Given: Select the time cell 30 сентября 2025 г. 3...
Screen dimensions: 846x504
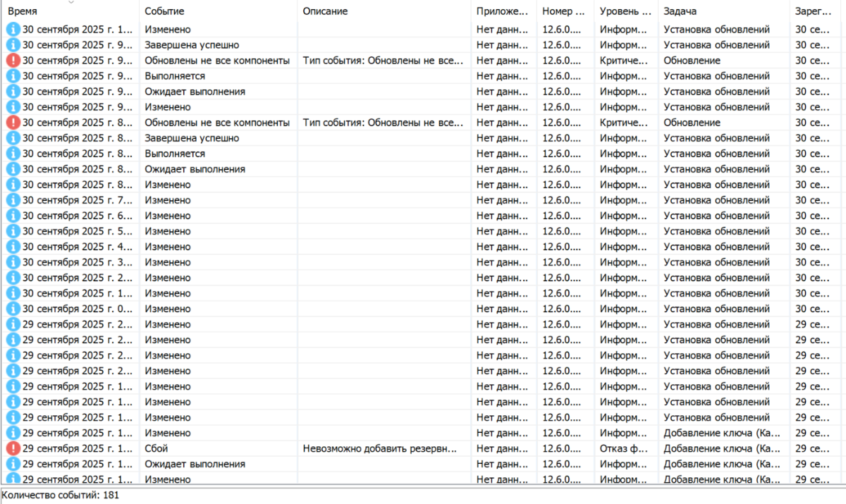Looking at the screenshot, I should point(78,262).
